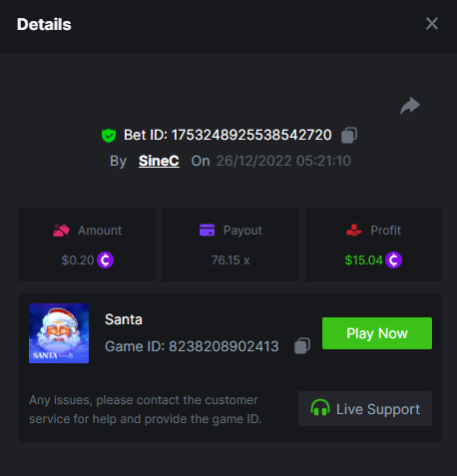Image resolution: width=457 pixels, height=476 pixels.
Task: Open the SineC user profile
Action: (159, 161)
